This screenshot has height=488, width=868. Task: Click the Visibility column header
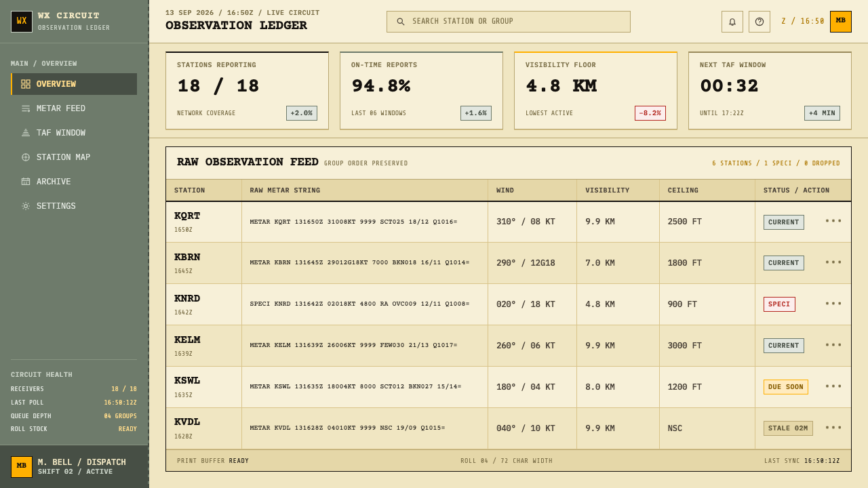[618, 190]
